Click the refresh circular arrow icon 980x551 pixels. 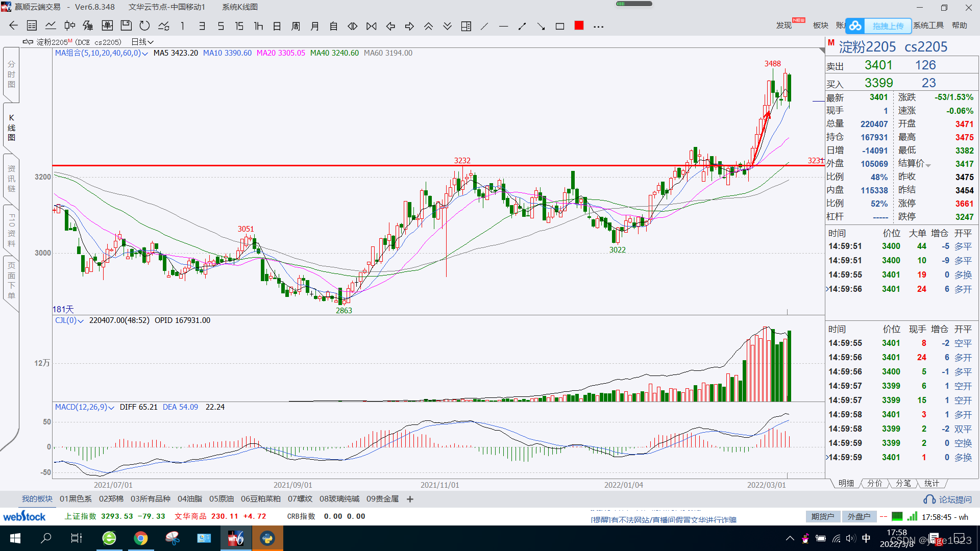click(145, 26)
